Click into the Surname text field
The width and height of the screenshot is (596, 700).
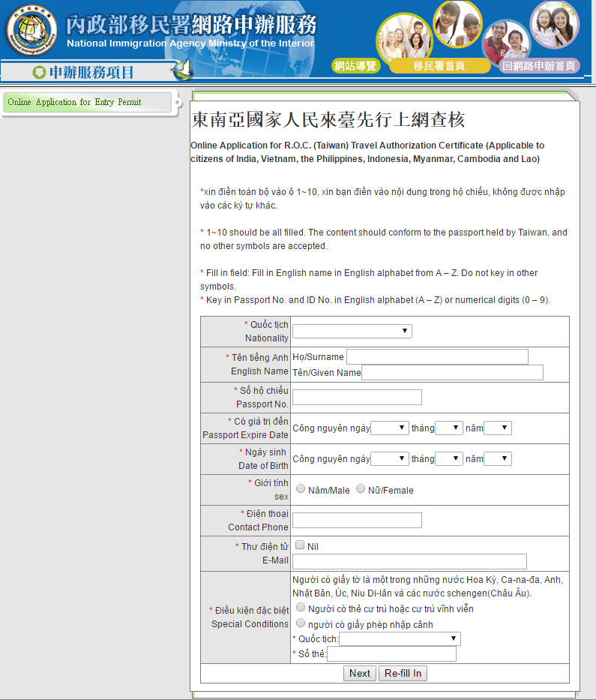pos(436,356)
